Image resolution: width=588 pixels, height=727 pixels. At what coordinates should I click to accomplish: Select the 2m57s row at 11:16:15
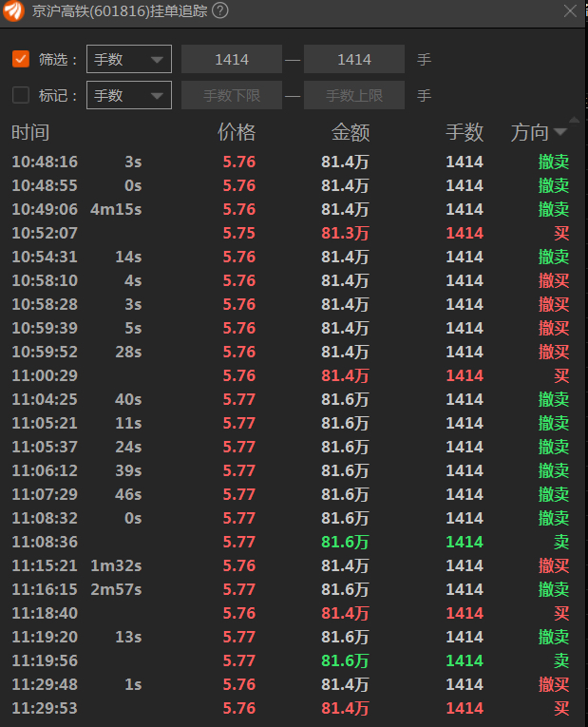[x=291, y=589]
